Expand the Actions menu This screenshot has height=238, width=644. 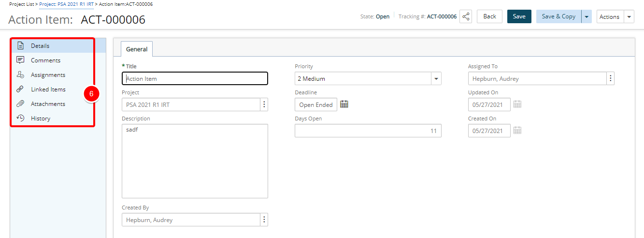pos(629,16)
